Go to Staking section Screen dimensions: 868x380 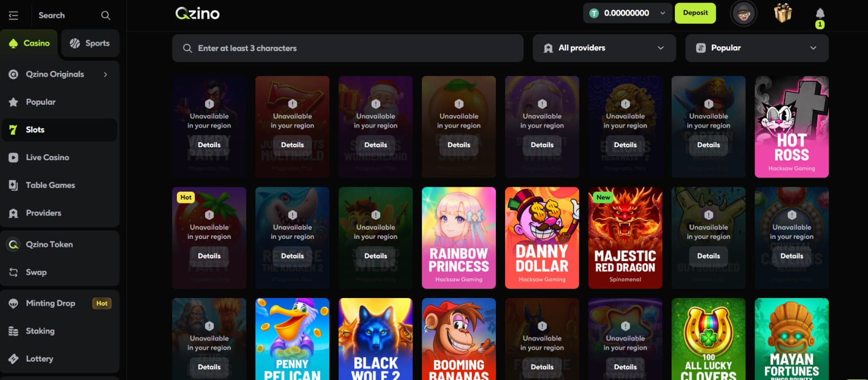pos(59,331)
